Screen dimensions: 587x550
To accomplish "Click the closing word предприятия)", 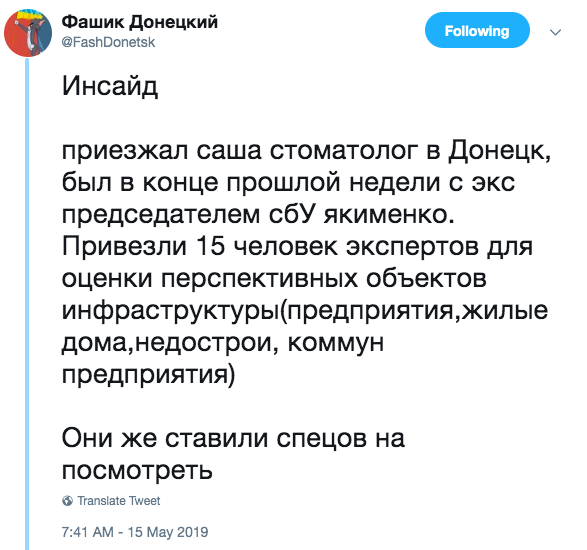I will tap(149, 375).
